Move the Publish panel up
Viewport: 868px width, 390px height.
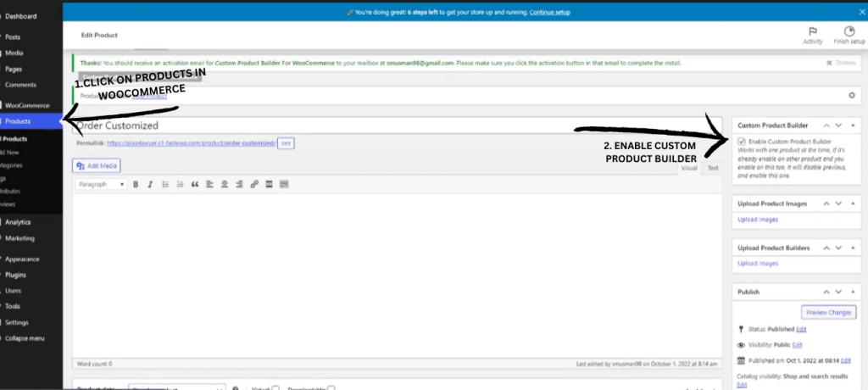click(826, 292)
